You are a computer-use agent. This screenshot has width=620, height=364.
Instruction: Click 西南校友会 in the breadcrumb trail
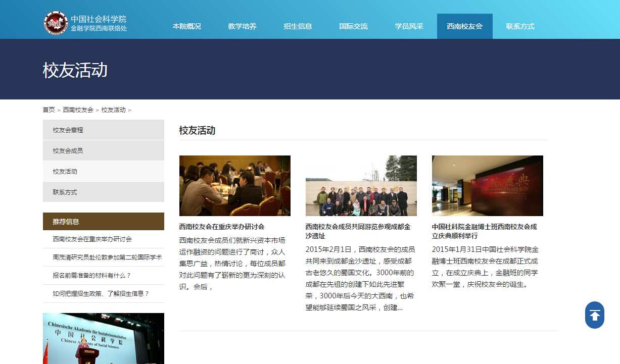(78, 110)
